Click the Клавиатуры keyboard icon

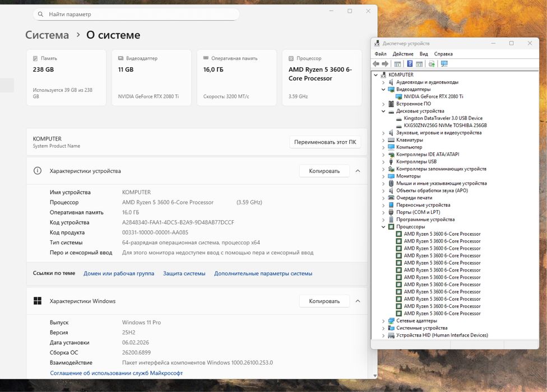(x=391, y=140)
